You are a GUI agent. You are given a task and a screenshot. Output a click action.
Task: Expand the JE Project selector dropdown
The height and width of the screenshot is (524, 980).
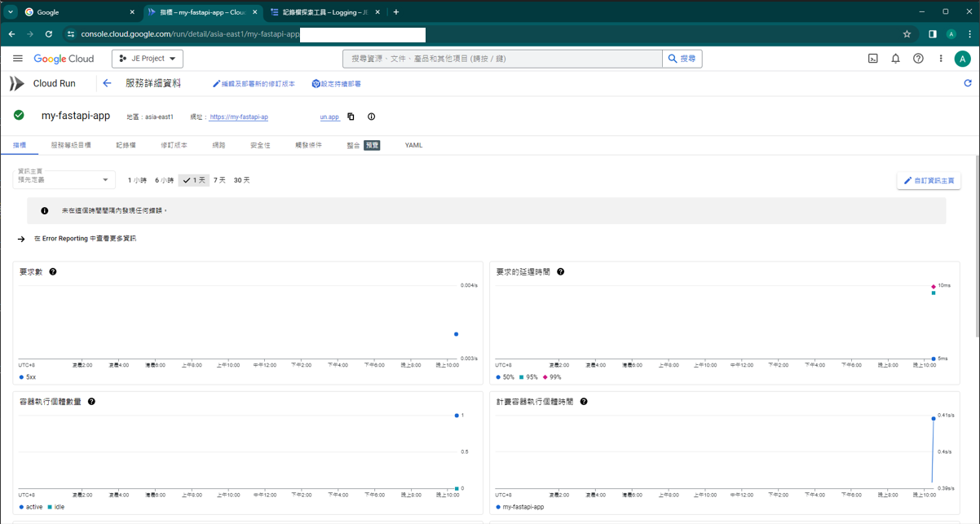148,59
